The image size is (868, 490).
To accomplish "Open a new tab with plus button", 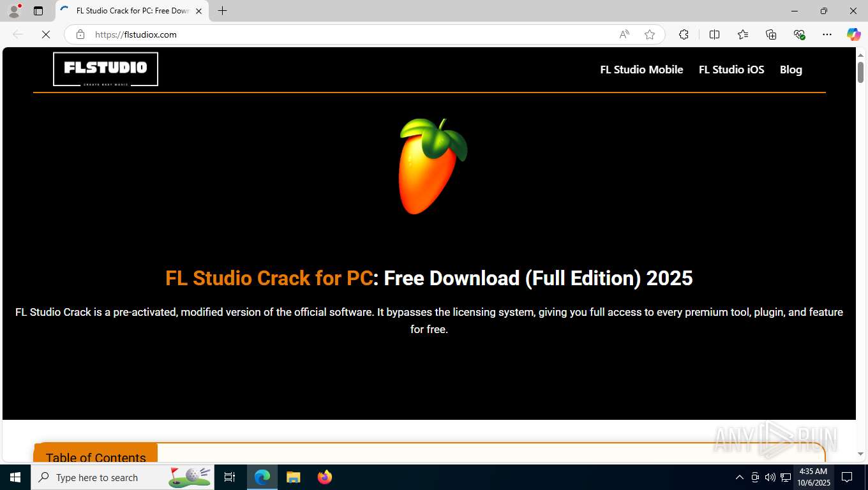I will [222, 11].
